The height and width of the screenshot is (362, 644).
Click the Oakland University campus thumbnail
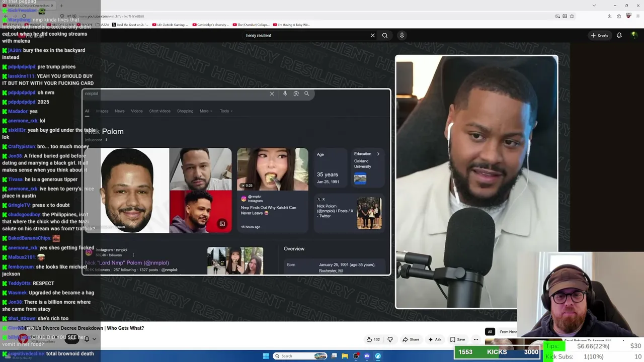(x=360, y=178)
